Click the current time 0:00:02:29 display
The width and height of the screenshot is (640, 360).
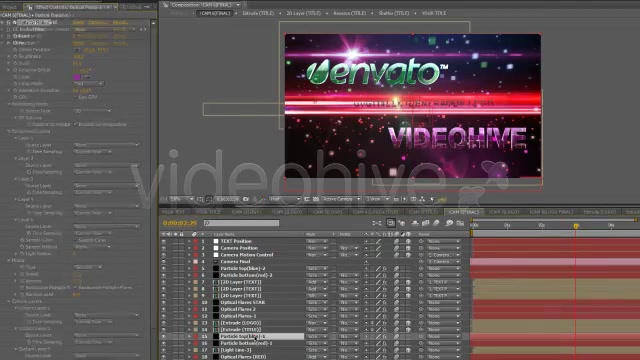(x=180, y=223)
